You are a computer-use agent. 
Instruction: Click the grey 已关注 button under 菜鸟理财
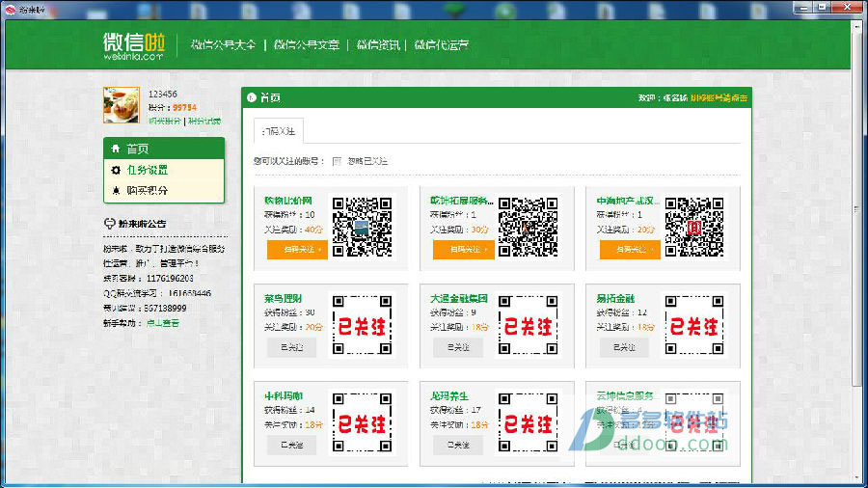pos(291,347)
